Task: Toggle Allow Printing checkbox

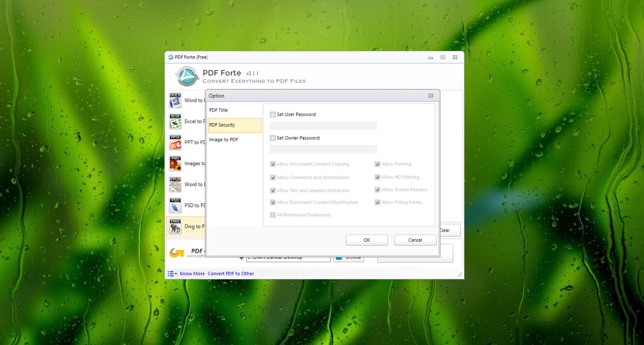Action: tap(377, 164)
